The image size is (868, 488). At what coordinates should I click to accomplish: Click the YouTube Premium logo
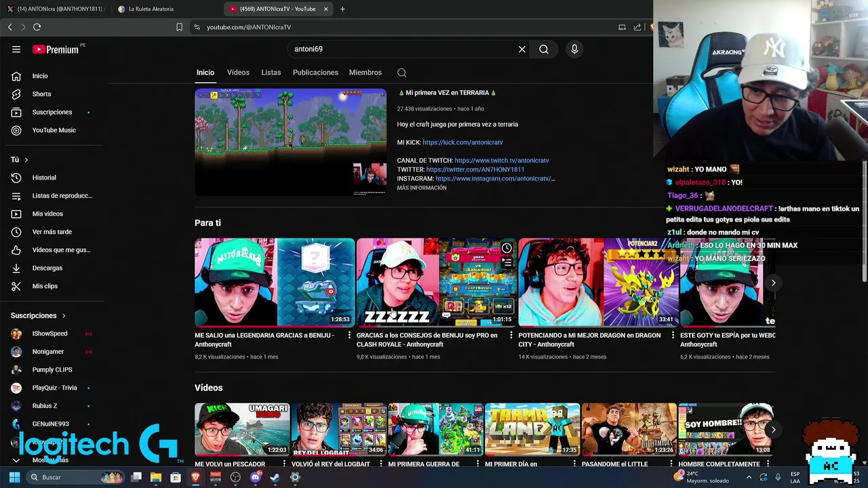click(56, 49)
